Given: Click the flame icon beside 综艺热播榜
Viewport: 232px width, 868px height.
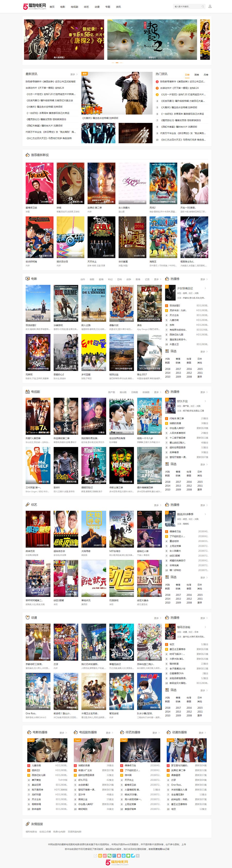Looking at the screenshot, I should (x=122, y=732).
